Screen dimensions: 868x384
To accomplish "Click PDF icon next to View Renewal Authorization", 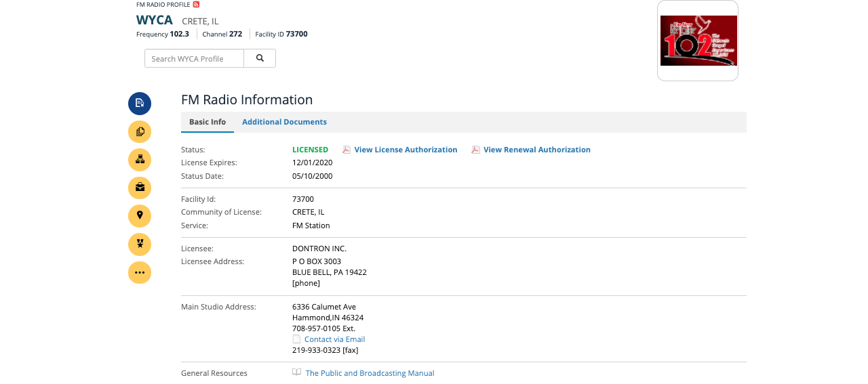I will pos(475,150).
